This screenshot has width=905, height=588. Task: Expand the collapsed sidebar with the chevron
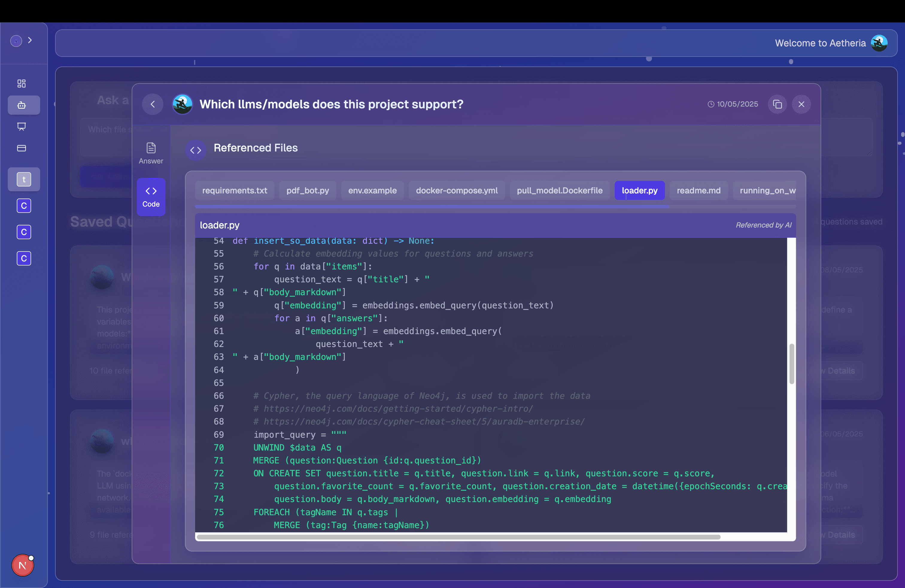tap(31, 40)
